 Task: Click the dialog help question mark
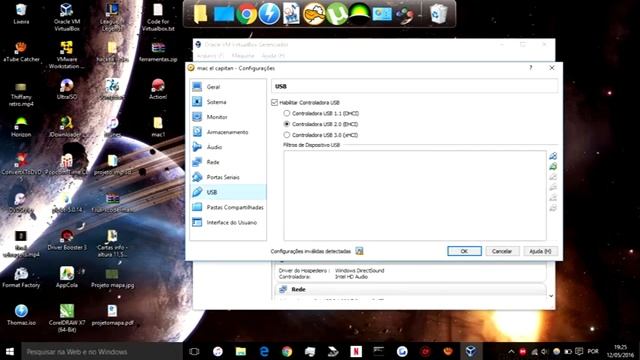(531, 68)
